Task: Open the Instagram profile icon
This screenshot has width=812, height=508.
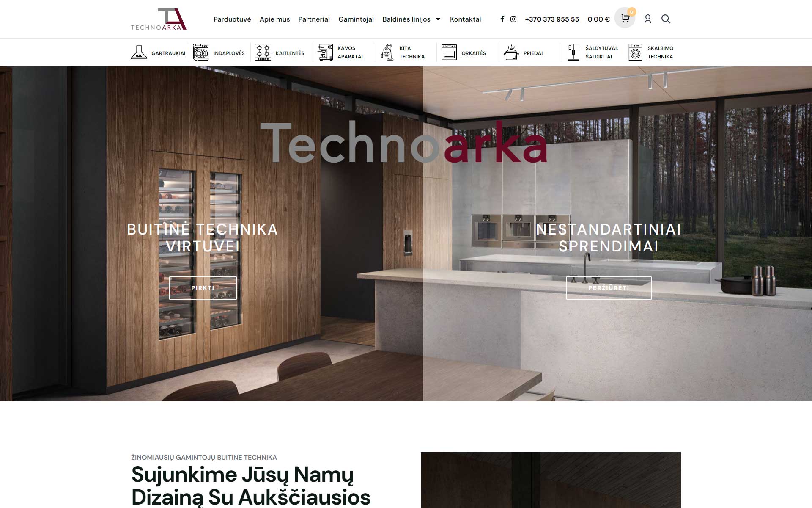Action: 513,19
